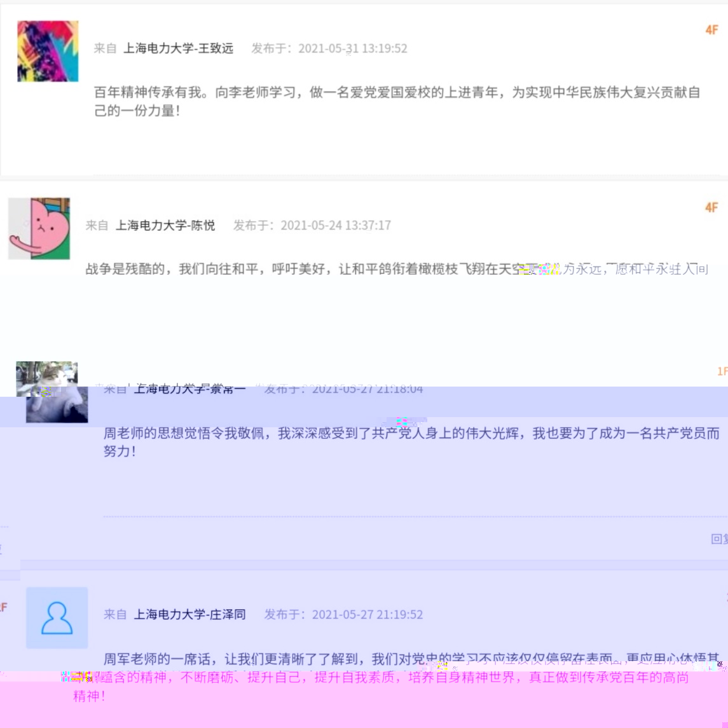This screenshot has width=728, height=728.
Task: Click the 4F floor label on 王致远's comment
Action: click(711, 30)
